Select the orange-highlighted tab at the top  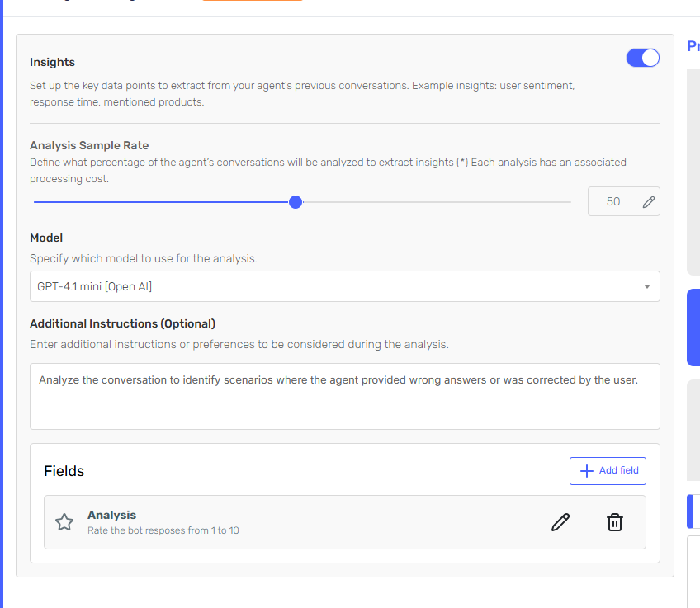(252, 3)
